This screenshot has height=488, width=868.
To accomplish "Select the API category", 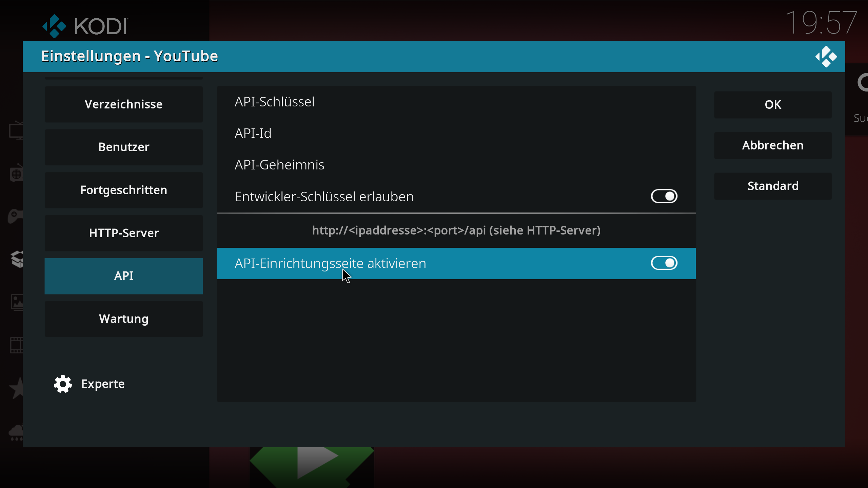I will pos(124,276).
